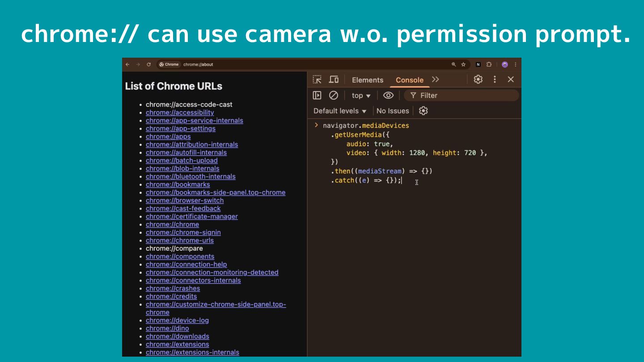Viewport: 644px width, 362px height.
Task: Open the Default levels dropdown
Action: pyautogui.click(x=340, y=111)
